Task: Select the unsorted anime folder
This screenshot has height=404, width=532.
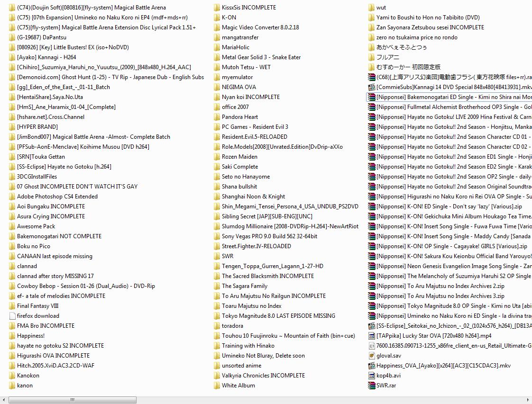Action: (x=241, y=365)
